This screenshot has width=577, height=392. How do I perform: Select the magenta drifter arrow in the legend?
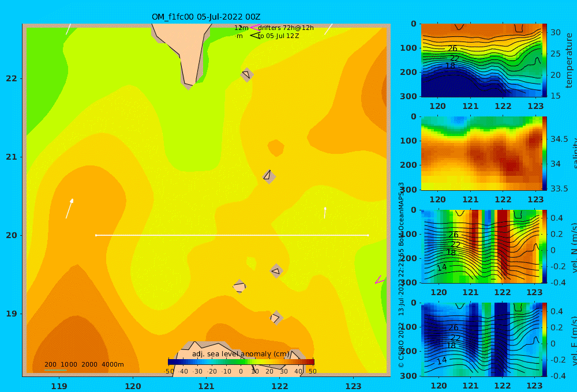pos(254,28)
